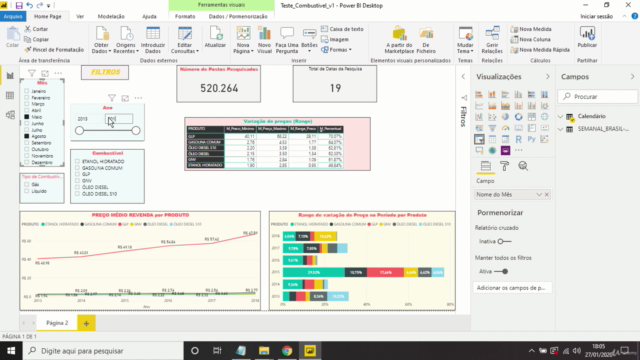Switch to Modelação ribbon tab
Image resolution: width=640 pixels, height=360 pixels.
[x=111, y=16]
